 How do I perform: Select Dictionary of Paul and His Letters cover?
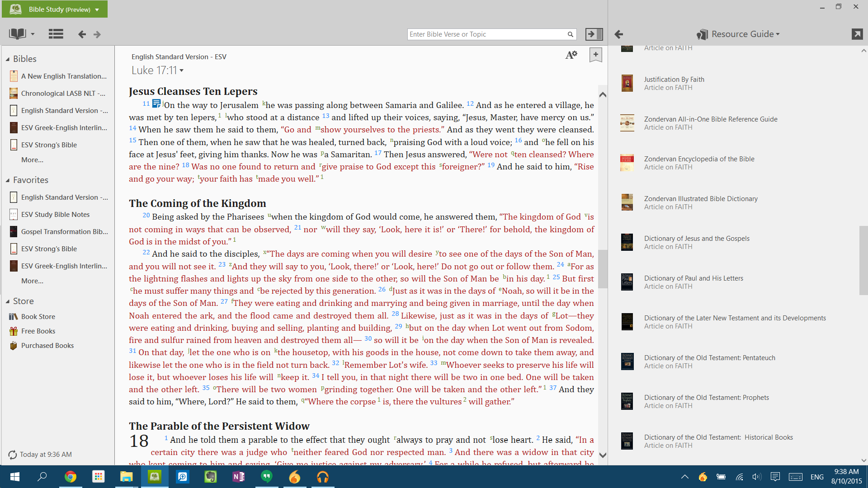pos(627,282)
